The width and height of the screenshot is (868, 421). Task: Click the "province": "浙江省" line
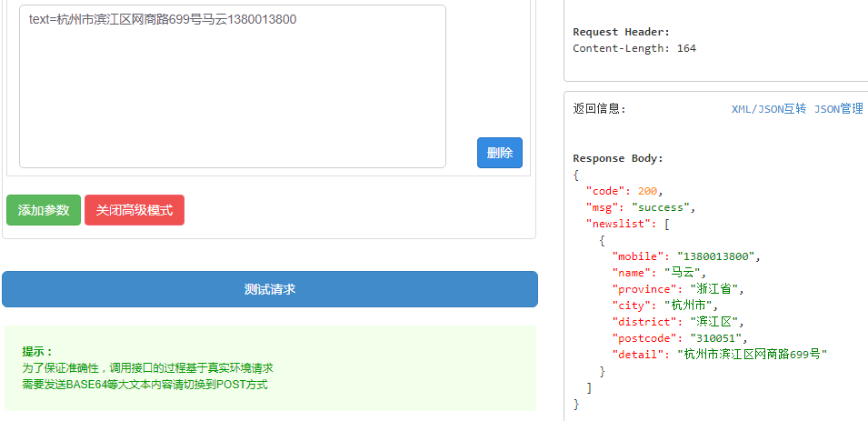(x=679, y=289)
